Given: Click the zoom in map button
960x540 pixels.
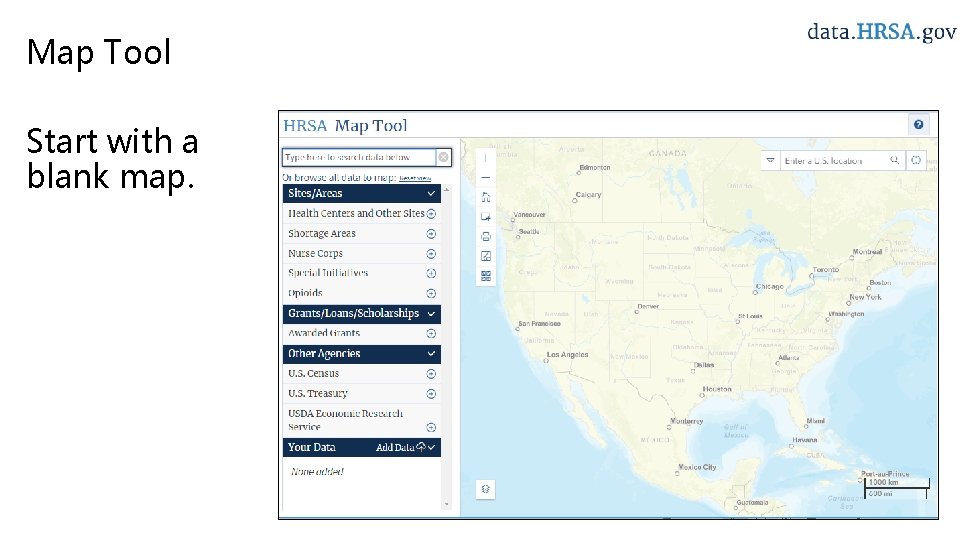Looking at the screenshot, I should pyautogui.click(x=486, y=158).
